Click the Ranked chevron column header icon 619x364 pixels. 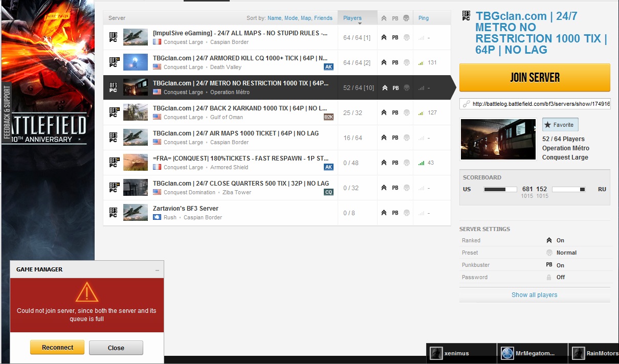384,18
